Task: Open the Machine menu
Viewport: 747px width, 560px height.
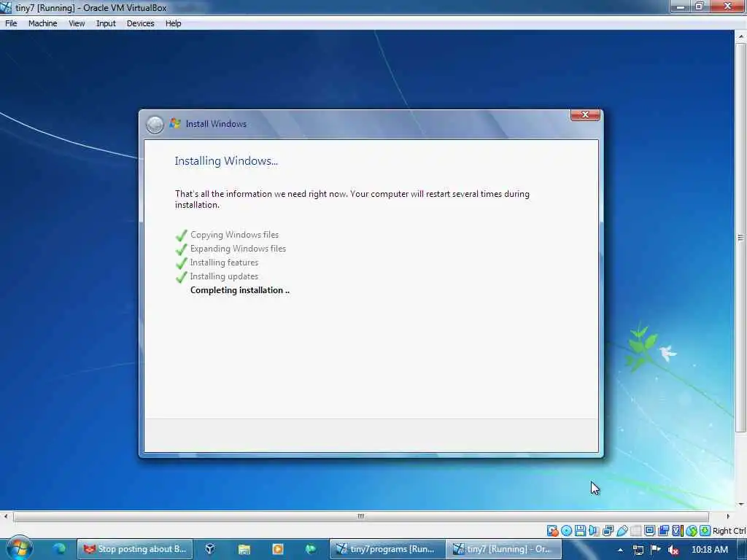Action: [42, 23]
